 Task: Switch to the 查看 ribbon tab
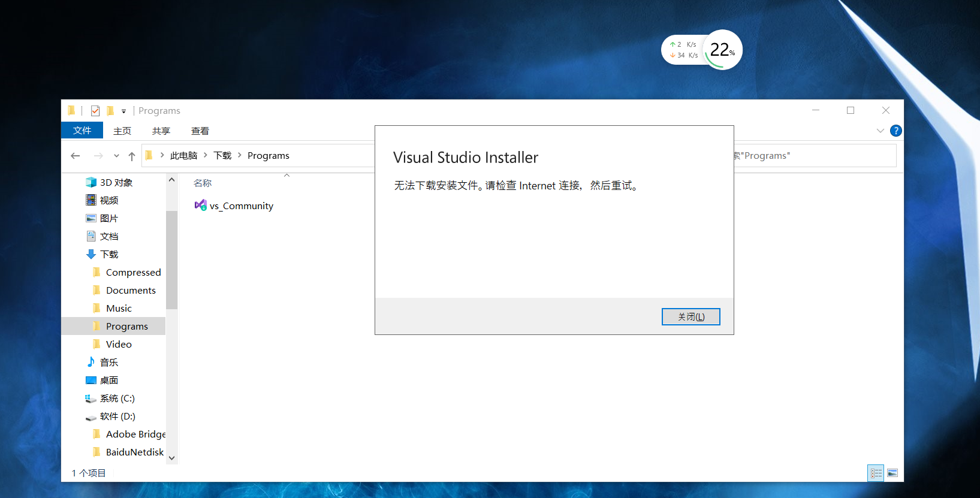pyautogui.click(x=200, y=131)
